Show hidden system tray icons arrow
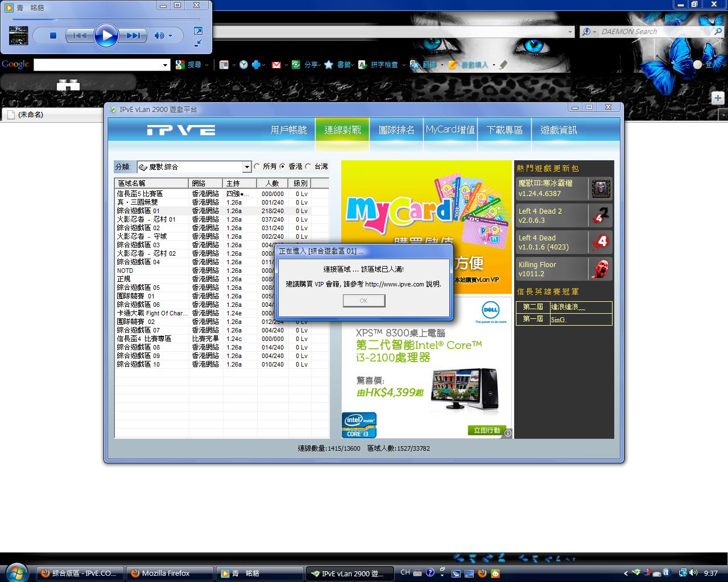This screenshot has height=582, width=728. [626, 573]
